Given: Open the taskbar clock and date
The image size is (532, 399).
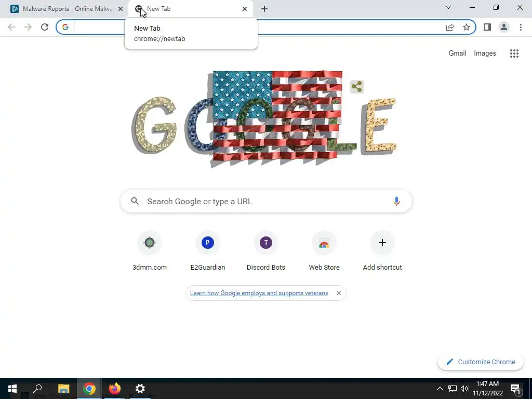Looking at the screenshot, I should pos(487,389).
